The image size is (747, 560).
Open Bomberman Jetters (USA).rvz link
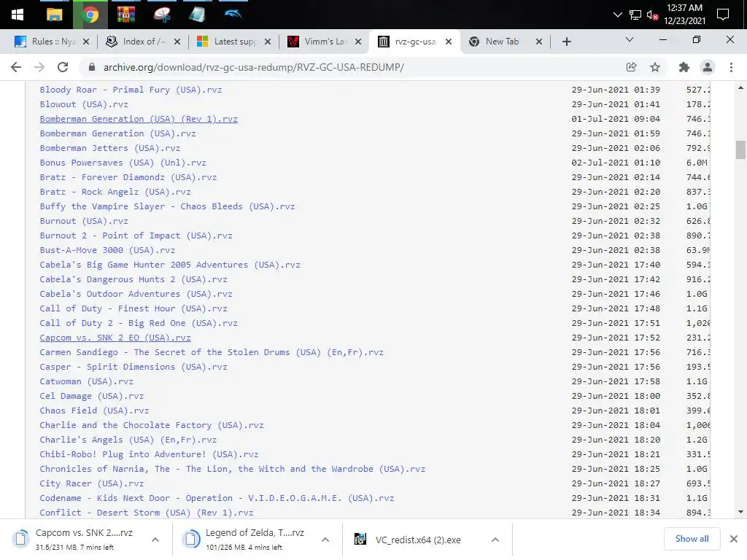click(110, 148)
